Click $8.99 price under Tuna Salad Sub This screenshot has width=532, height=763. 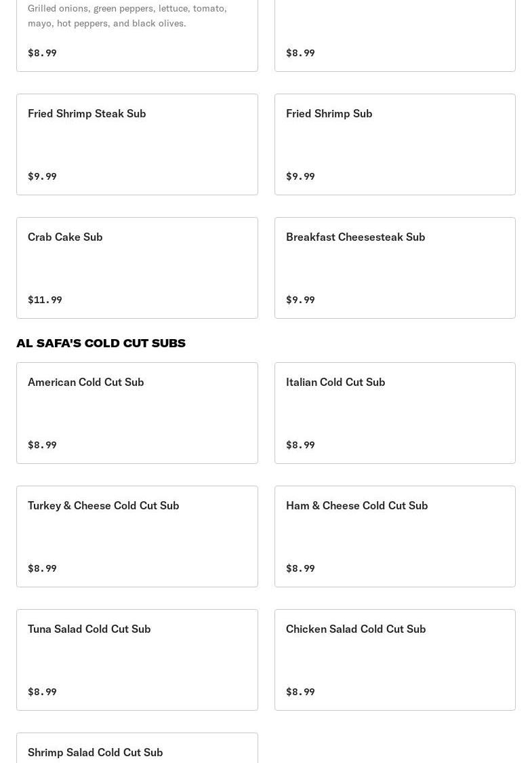click(x=42, y=692)
